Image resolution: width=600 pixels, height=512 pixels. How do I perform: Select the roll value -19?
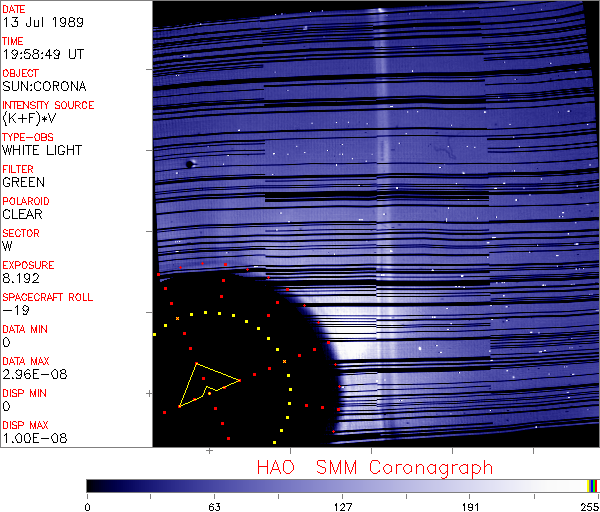coord(16,310)
